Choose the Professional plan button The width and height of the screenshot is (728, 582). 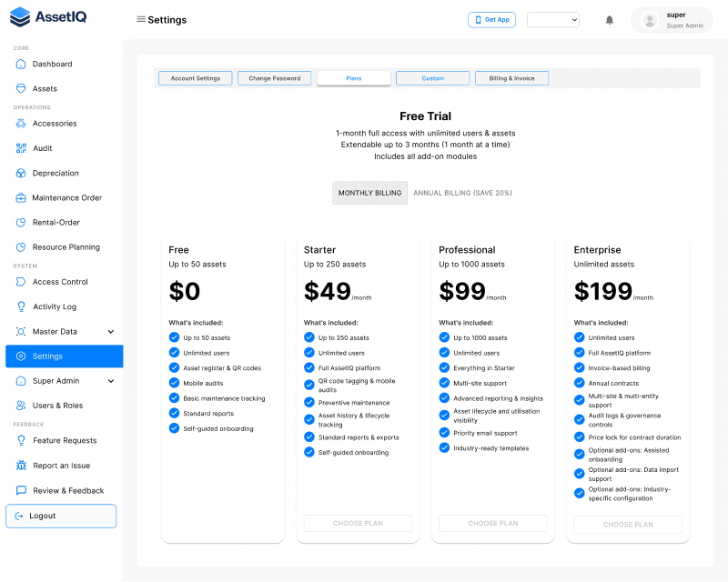(493, 523)
